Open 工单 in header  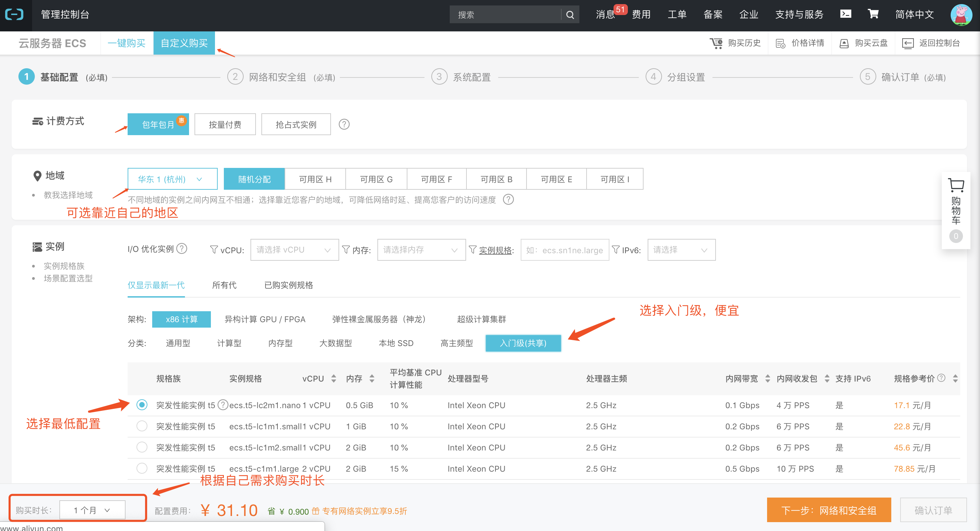677,14
